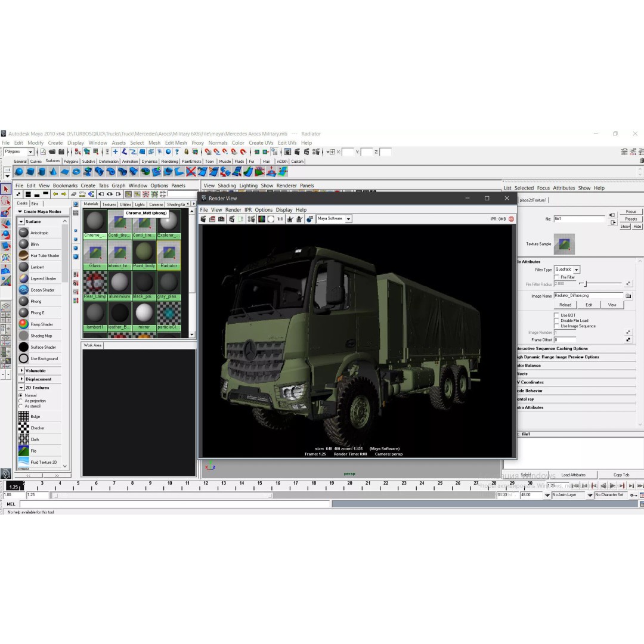This screenshot has width=644, height=644.
Task: Click the Image Name text field
Action: [x=588, y=296]
